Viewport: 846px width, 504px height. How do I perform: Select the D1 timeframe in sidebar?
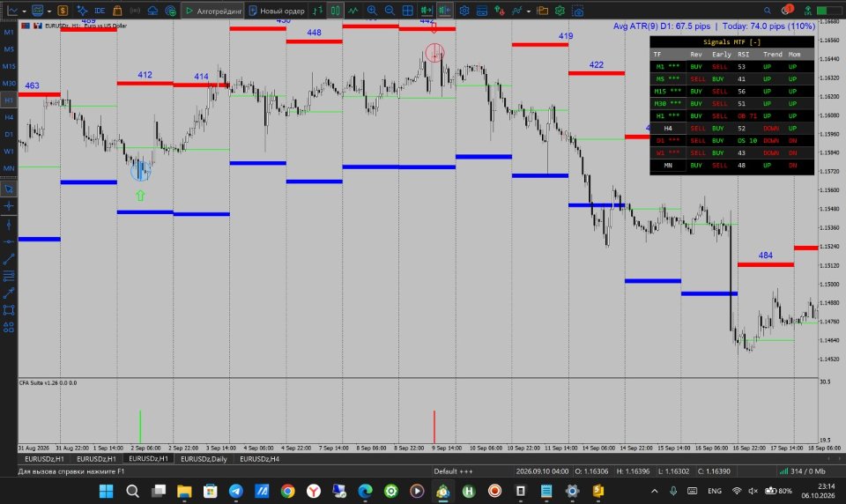tap(9, 134)
